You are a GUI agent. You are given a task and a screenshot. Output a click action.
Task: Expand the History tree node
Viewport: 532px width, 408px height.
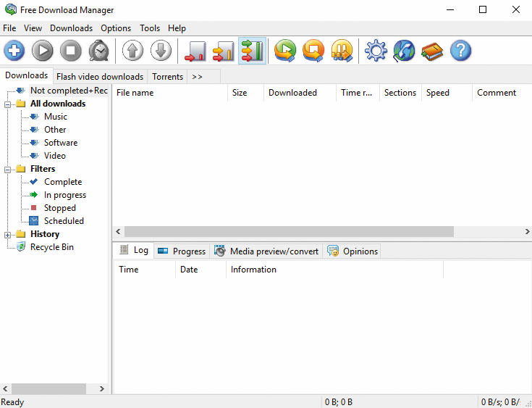pyautogui.click(x=7, y=235)
